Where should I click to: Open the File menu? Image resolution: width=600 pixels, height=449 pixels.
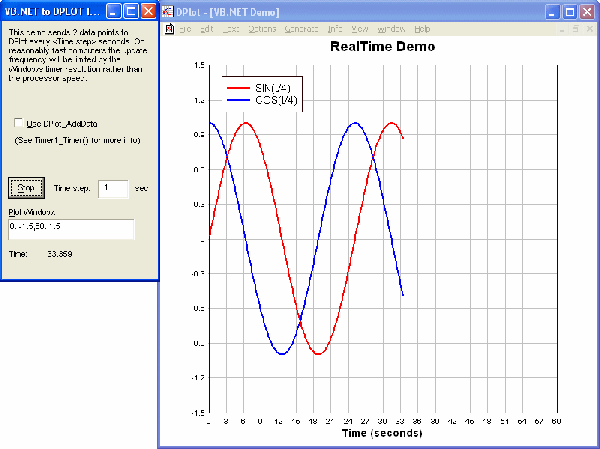(183, 30)
